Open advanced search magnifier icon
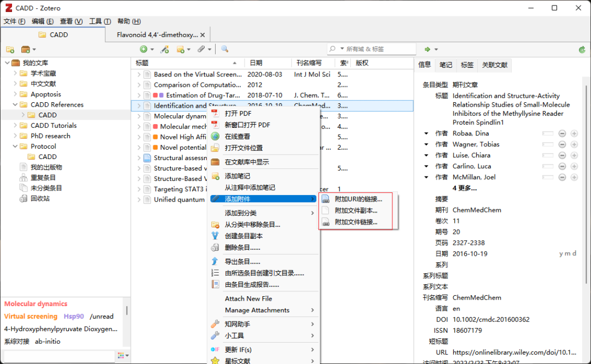This screenshot has height=364, width=591. pyautogui.click(x=225, y=49)
